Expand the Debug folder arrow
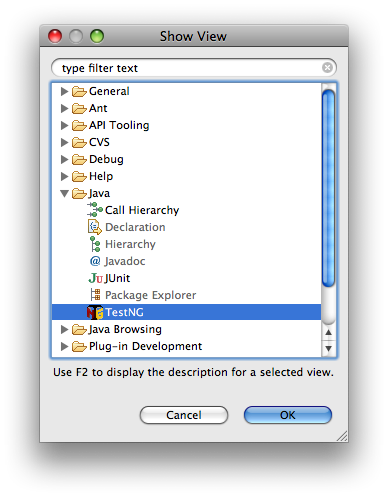 [x=64, y=159]
